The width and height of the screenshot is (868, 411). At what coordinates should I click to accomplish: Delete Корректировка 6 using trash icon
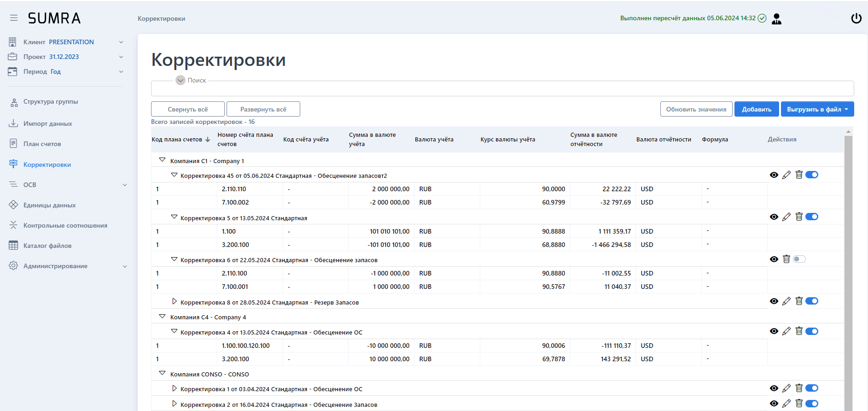(x=786, y=259)
